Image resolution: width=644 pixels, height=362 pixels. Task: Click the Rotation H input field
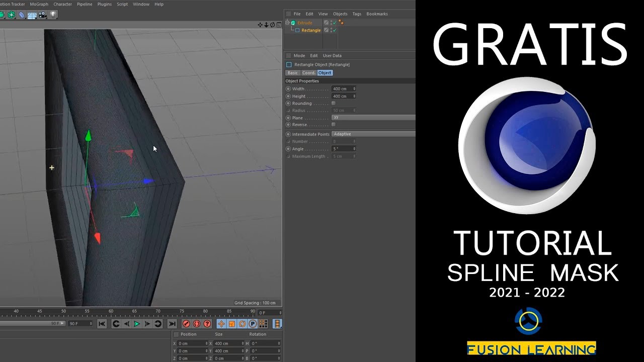pos(266,343)
